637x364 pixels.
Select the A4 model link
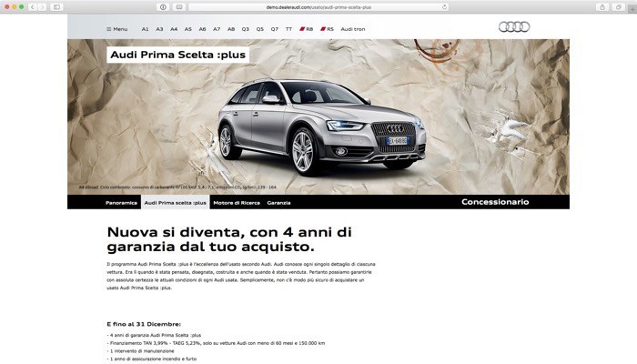click(174, 29)
